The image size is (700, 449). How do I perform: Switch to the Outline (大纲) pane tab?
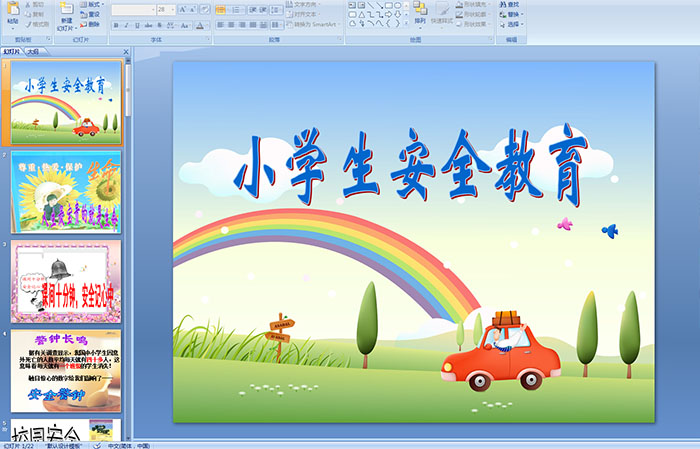pyautogui.click(x=34, y=52)
